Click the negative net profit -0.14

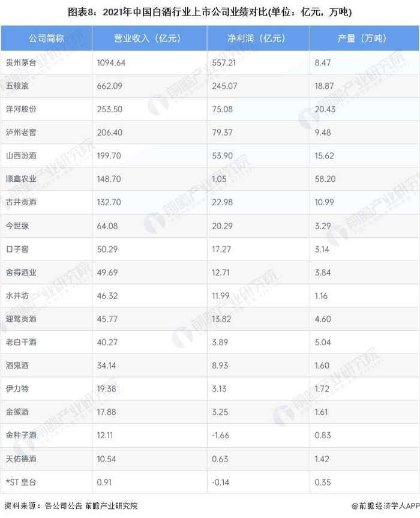(221, 483)
